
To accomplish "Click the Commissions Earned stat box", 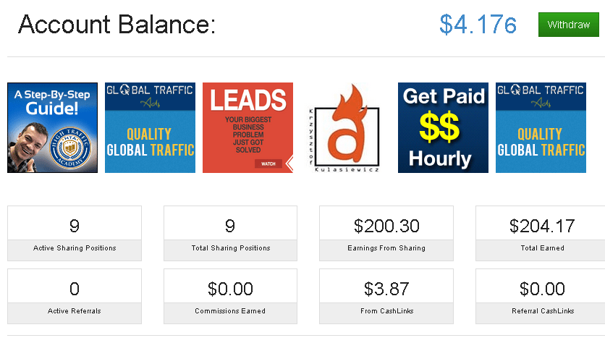I will [x=230, y=296].
